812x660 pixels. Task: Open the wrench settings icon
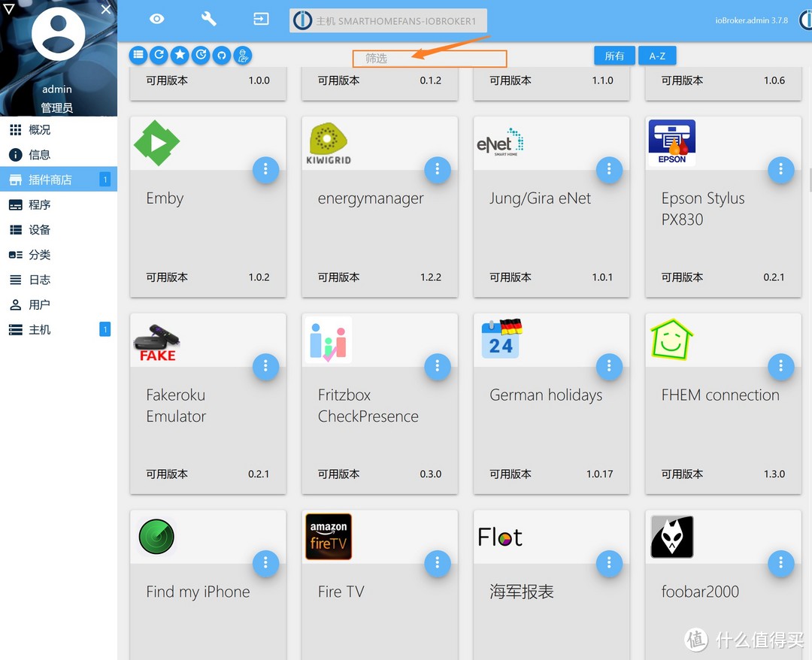(209, 19)
